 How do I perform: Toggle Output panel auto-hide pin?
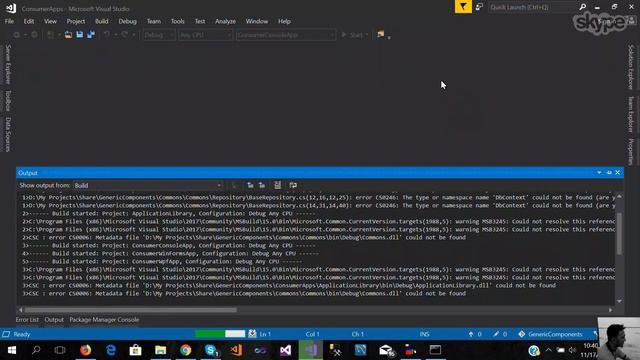(x=609, y=173)
